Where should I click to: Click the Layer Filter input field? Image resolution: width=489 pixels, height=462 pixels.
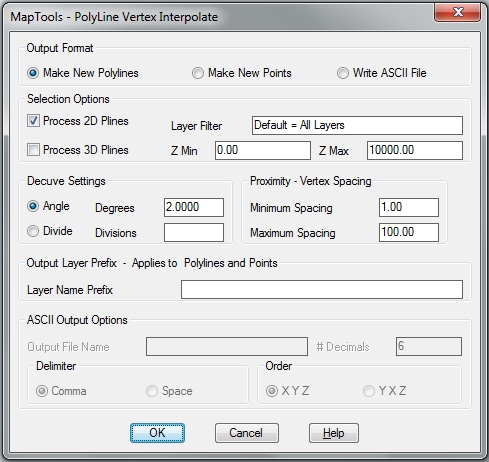[357, 125]
